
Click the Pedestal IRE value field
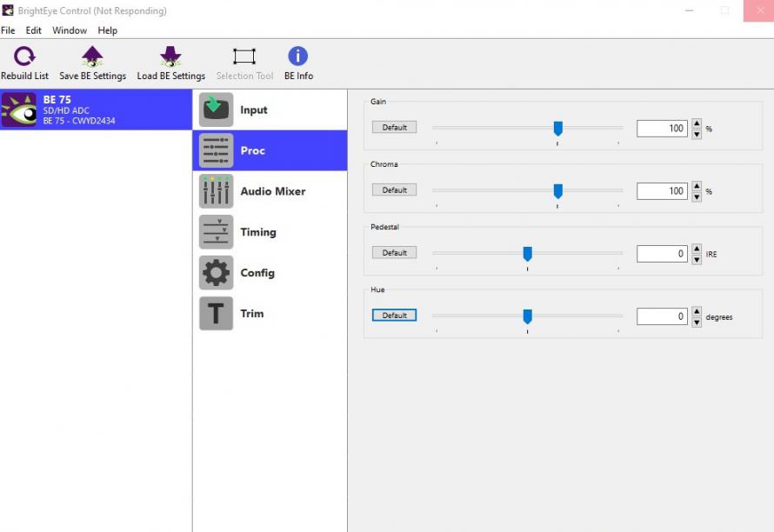[x=662, y=254]
